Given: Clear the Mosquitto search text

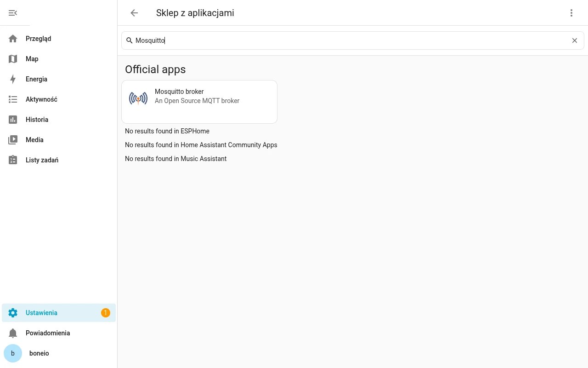Looking at the screenshot, I should [575, 40].
